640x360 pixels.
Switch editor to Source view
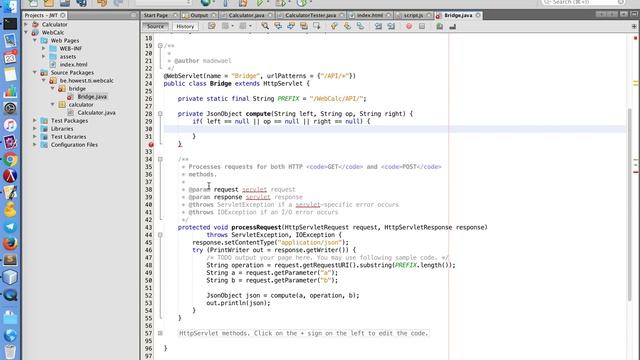click(x=156, y=26)
